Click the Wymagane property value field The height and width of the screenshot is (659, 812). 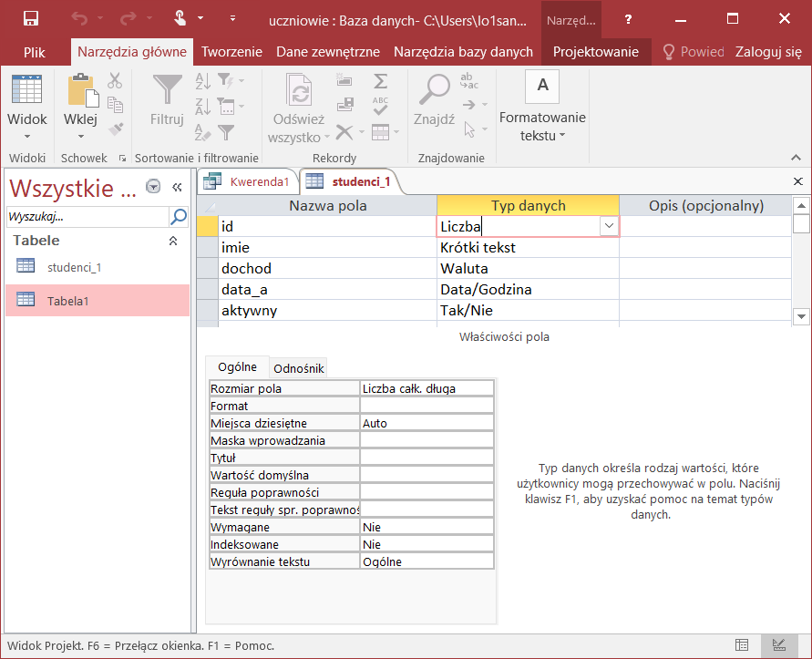click(x=427, y=527)
